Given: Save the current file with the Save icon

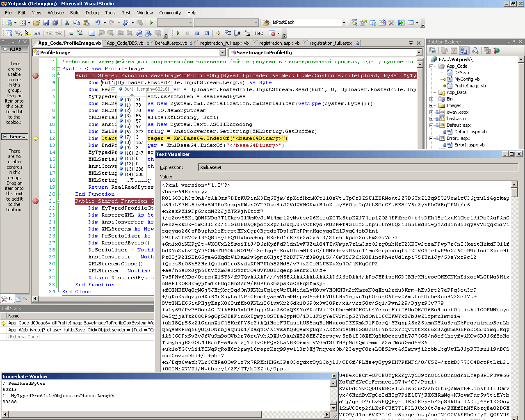Looking at the screenshot, I should 46,23.
